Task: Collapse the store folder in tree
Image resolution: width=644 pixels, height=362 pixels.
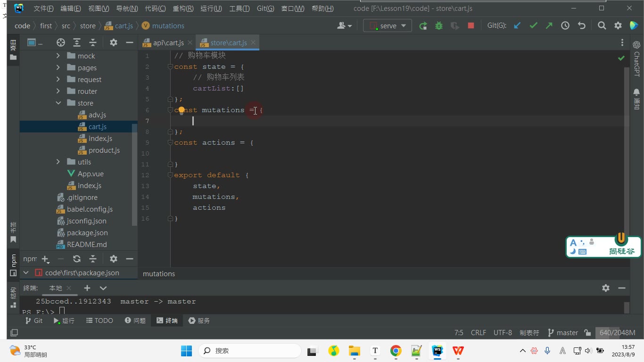Action: [x=58, y=103]
